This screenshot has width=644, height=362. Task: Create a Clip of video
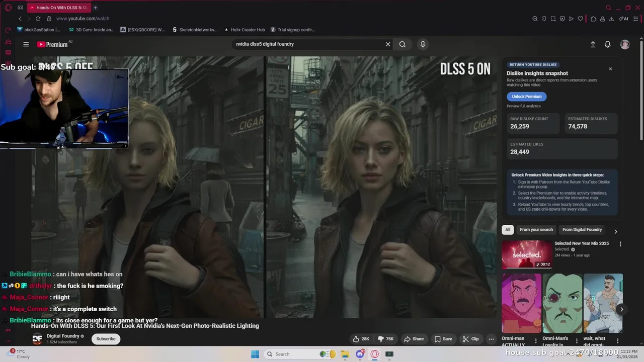click(x=470, y=339)
